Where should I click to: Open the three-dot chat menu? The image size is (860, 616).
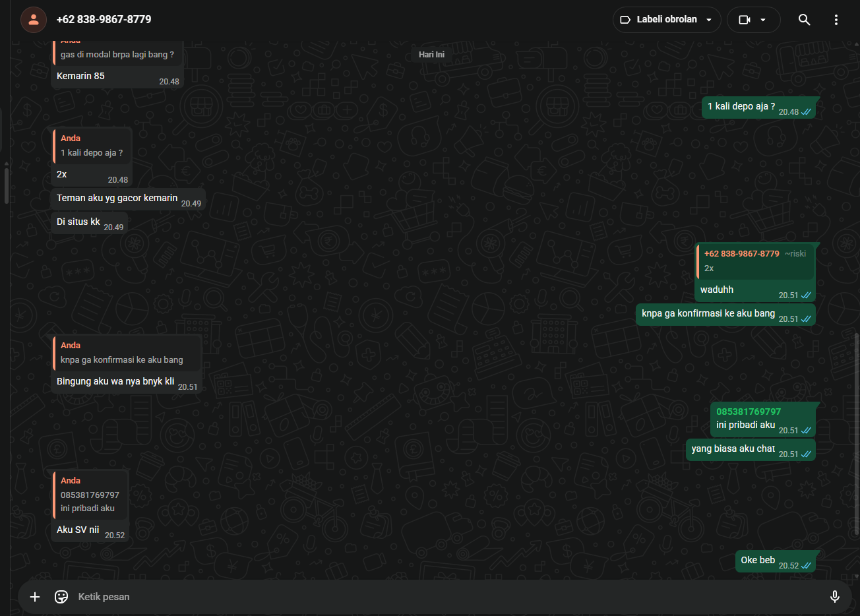coord(836,20)
